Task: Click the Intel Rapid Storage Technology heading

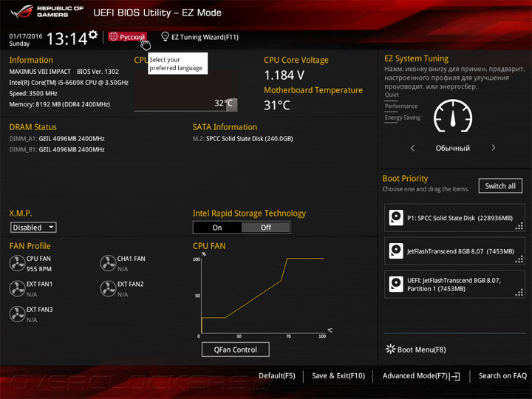Action: (250, 213)
